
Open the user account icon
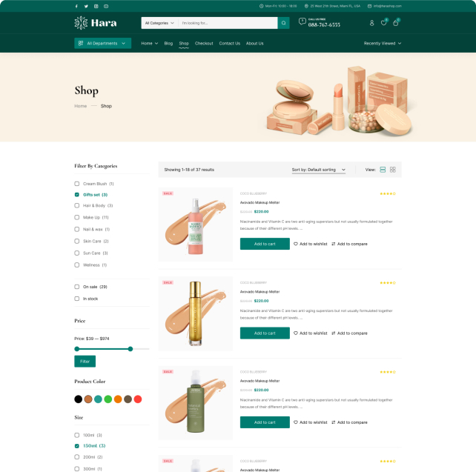click(x=371, y=23)
